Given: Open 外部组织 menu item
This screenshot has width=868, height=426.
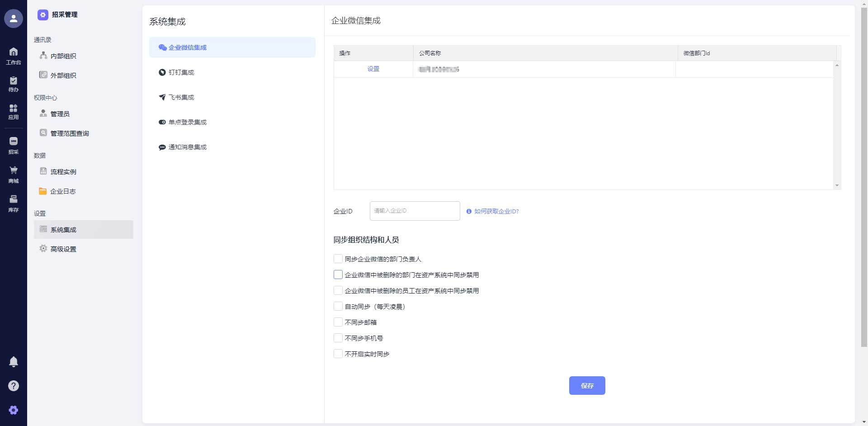Looking at the screenshot, I should 84,76.
